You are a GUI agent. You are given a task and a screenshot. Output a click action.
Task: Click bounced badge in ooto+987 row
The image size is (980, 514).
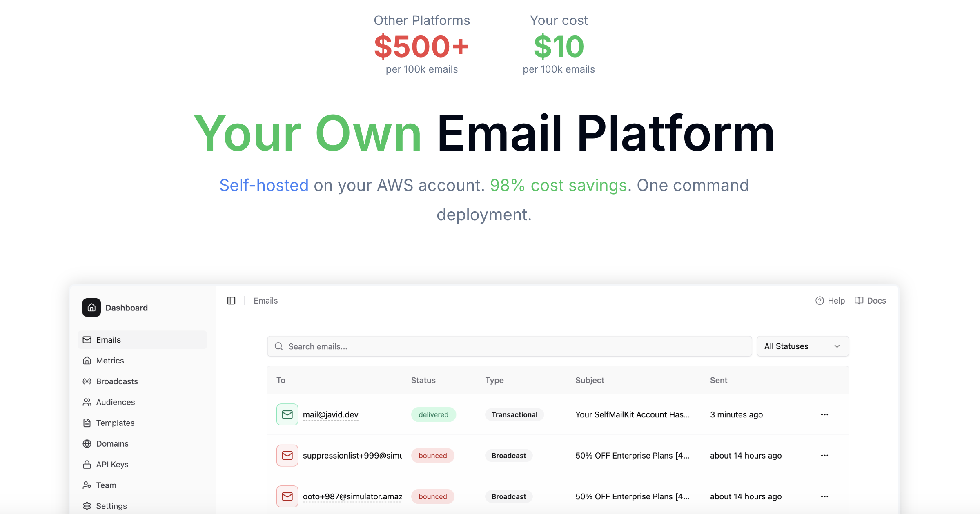pos(433,496)
